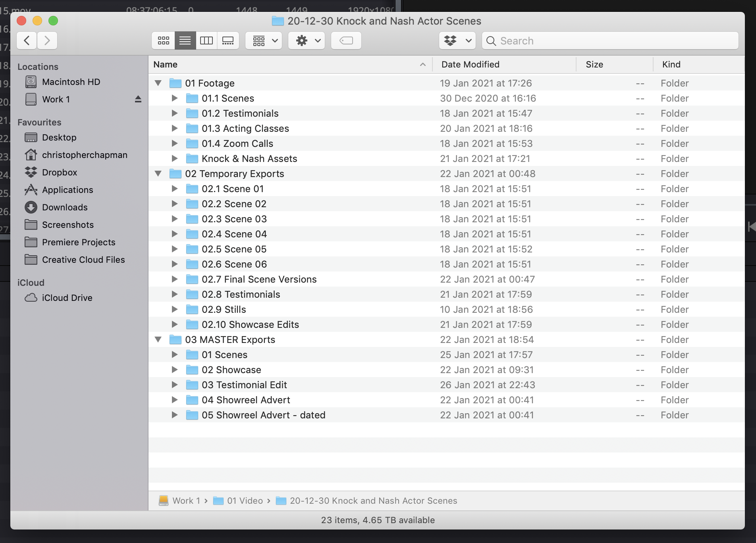This screenshot has width=756, height=543.
Task: Expand the Knock & Nash Assets folder
Action: click(174, 159)
